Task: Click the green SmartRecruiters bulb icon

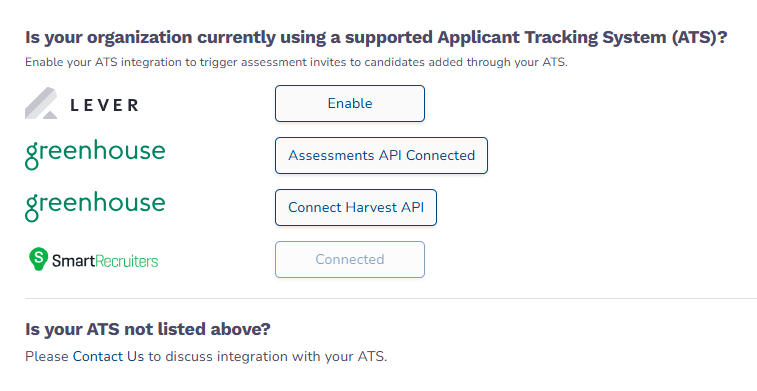Action: pyautogui.click(x=39, y=259)
